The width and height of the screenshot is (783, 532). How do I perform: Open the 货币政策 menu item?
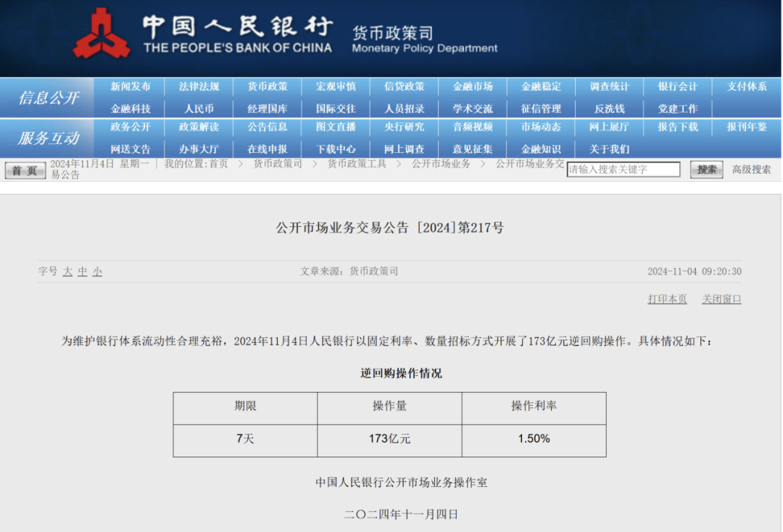tap(268, 86)
